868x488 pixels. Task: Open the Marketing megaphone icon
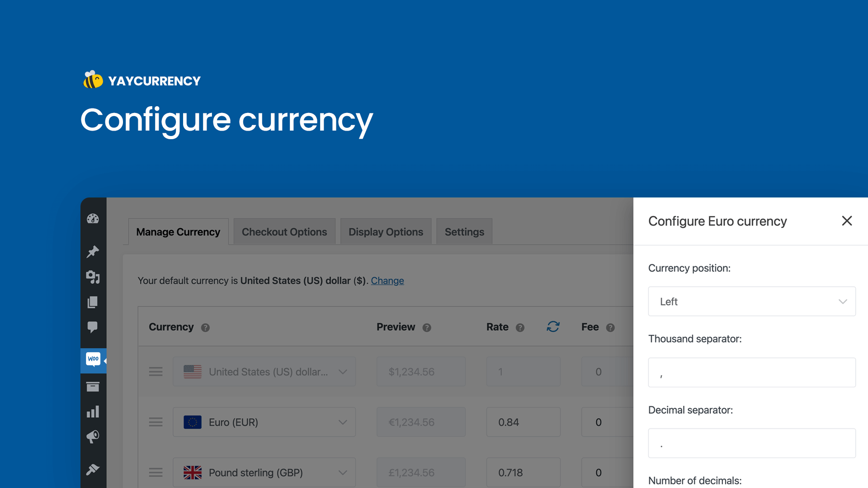pyautogui.click(x=93, y=436)
